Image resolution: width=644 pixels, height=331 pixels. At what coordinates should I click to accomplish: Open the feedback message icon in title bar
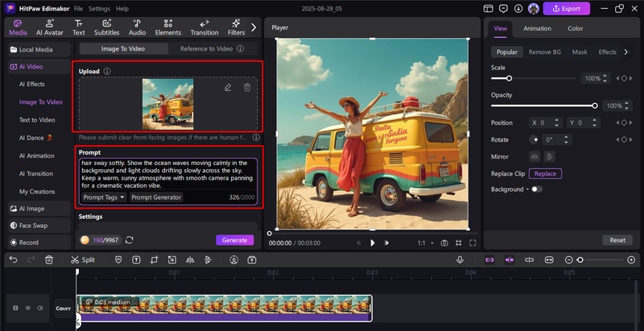(x=503, y=9)
